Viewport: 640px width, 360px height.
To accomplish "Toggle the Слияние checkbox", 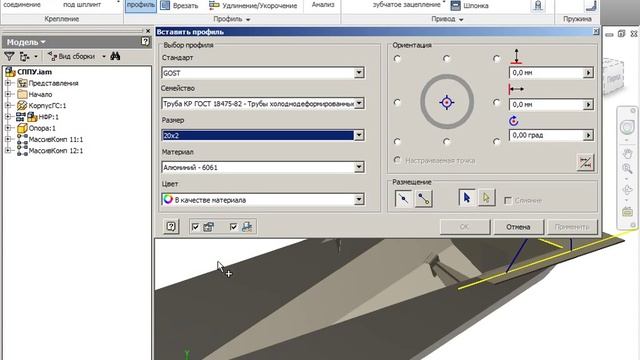I will coord(508,200).
